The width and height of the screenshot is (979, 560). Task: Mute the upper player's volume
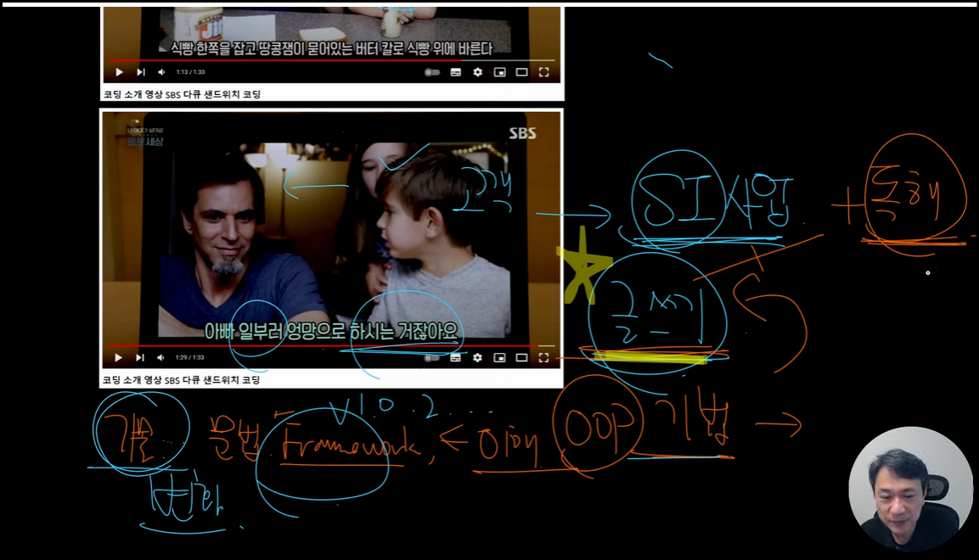pos(161,72)
